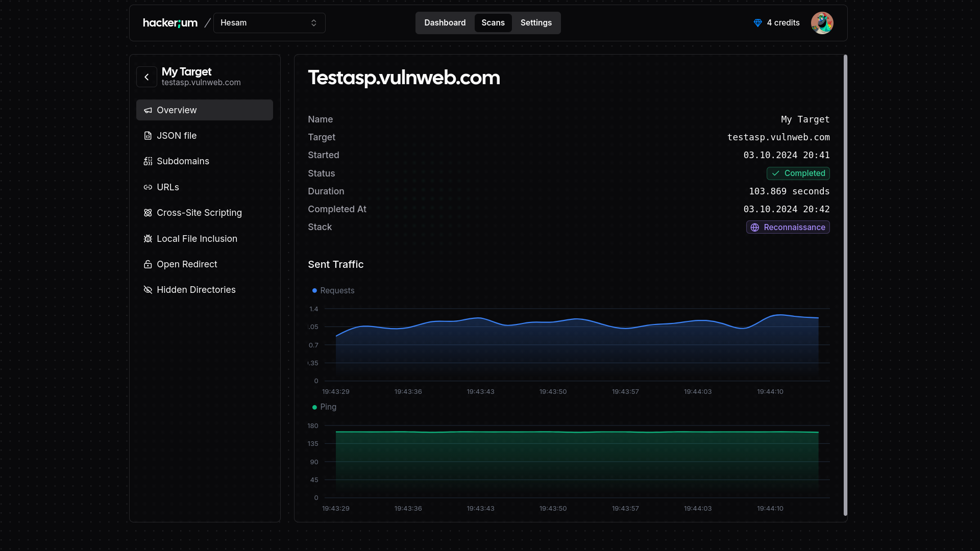Collapse the My Target sidebar panel
This screenshot has height=551, width=980.
click(x=146, y=77)
